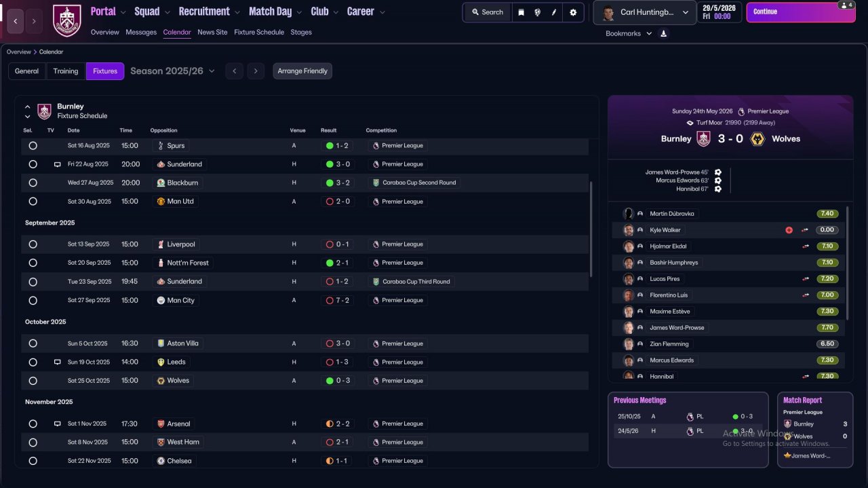
Task: Click the Overview breadcrumb link
Action: tap(19, 52)
